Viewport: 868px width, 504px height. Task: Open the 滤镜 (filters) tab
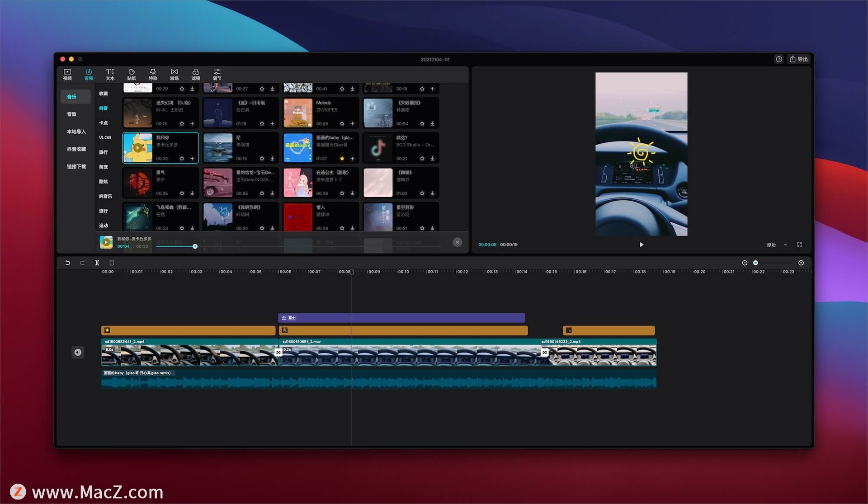click(196, 75)
